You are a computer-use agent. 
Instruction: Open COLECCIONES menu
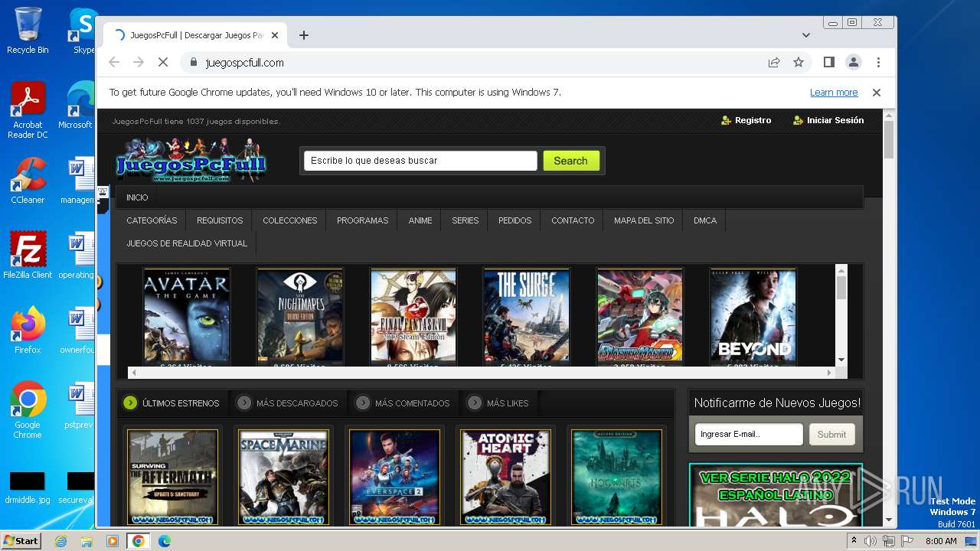pos(289,220)
